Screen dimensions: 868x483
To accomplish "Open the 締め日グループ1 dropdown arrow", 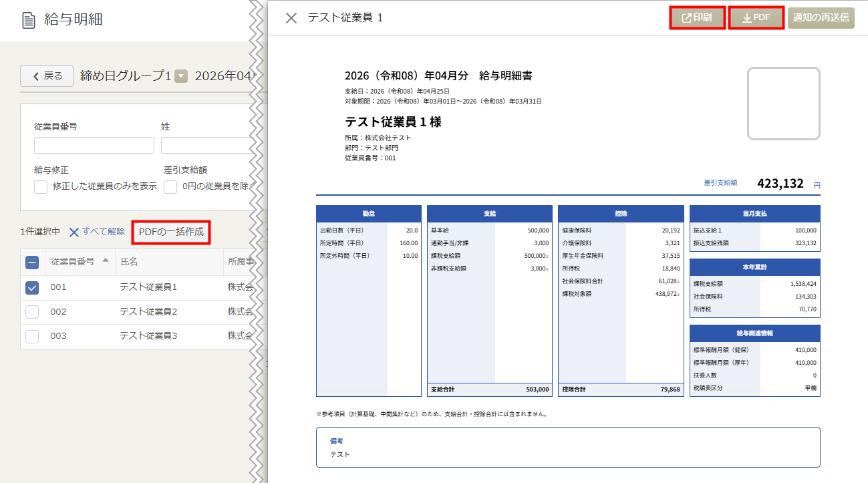I will pyautogui.click(x=181, y=76).
